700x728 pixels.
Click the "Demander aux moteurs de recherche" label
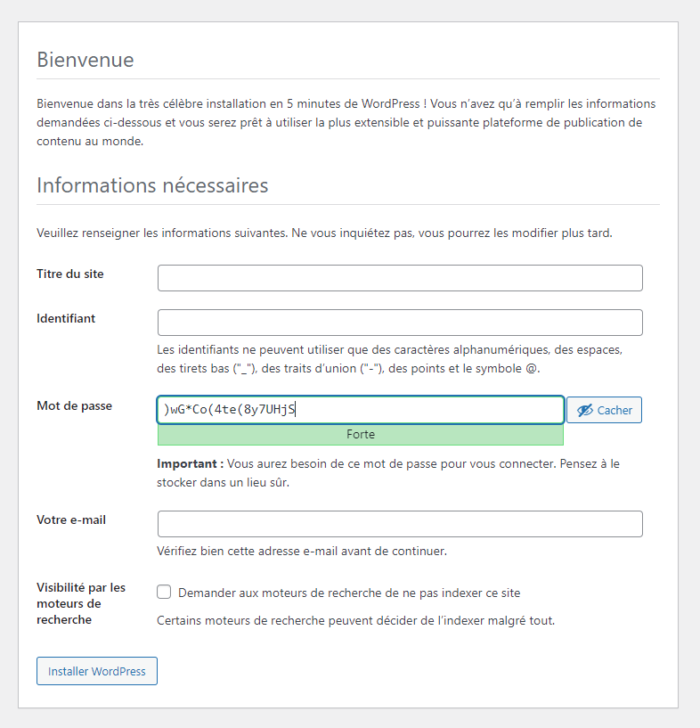point(349,593)
